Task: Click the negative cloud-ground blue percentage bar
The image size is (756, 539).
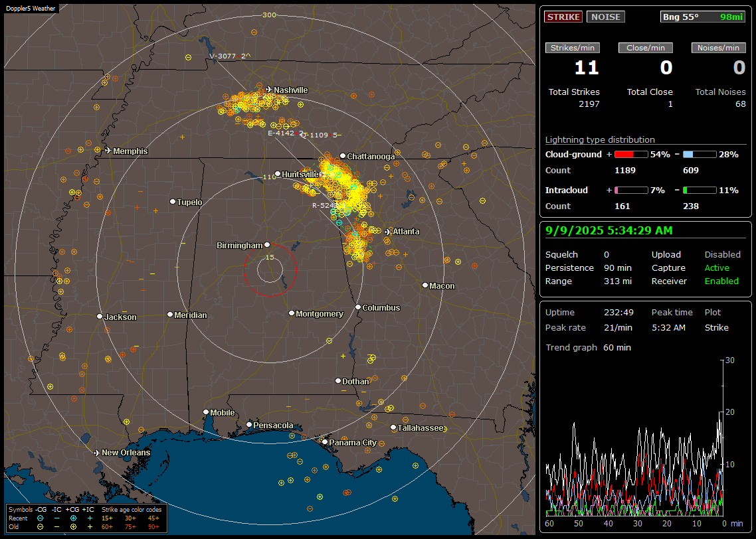Action: (700, 155)
